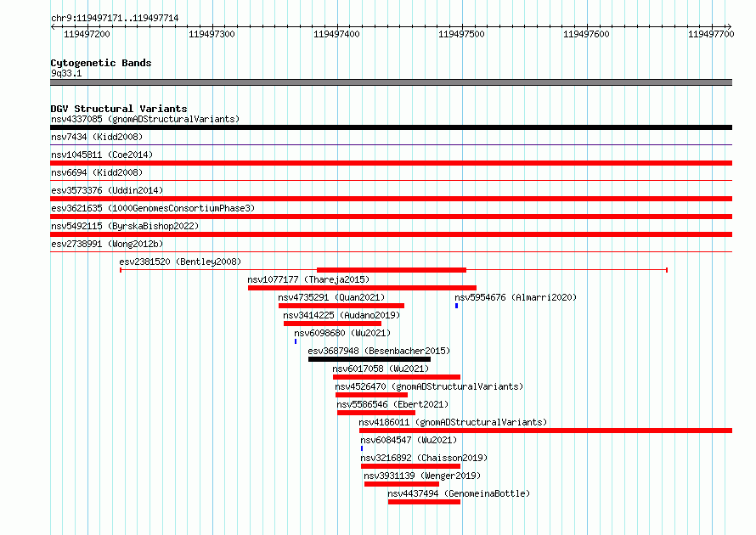
Task: Click the blue nsv5954676 marker
Action: click(457, 306)
